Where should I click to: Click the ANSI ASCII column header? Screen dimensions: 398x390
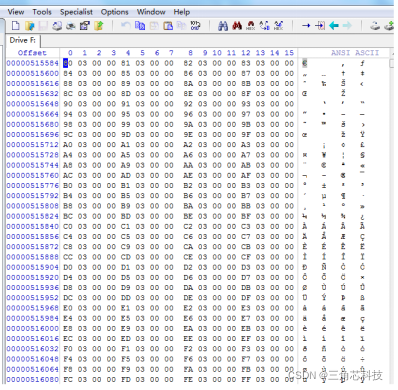pos(355,53)
